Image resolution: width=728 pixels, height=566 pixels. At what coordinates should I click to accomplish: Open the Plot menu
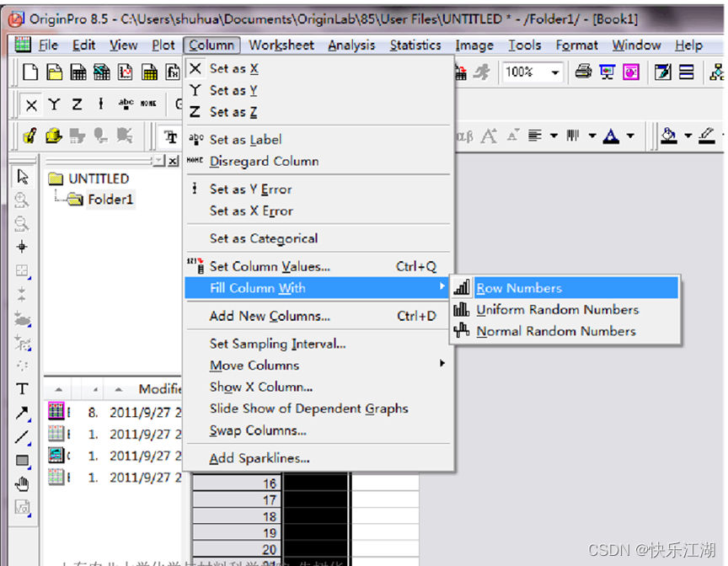point(163,45)
